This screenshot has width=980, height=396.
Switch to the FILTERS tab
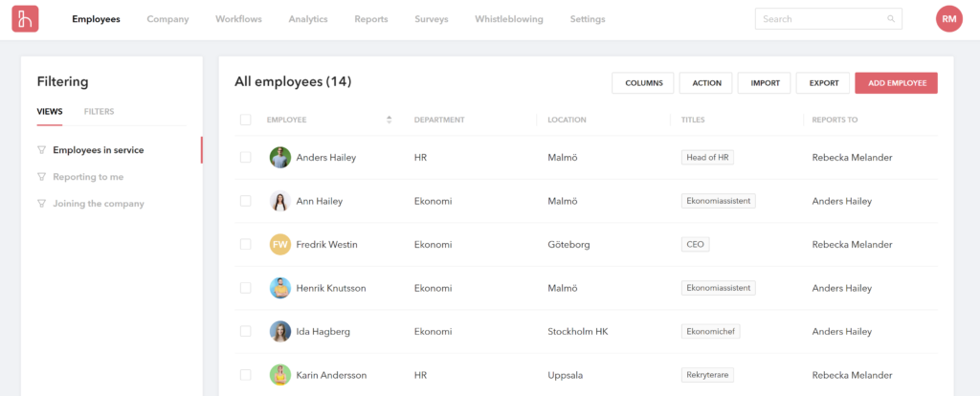99,112
